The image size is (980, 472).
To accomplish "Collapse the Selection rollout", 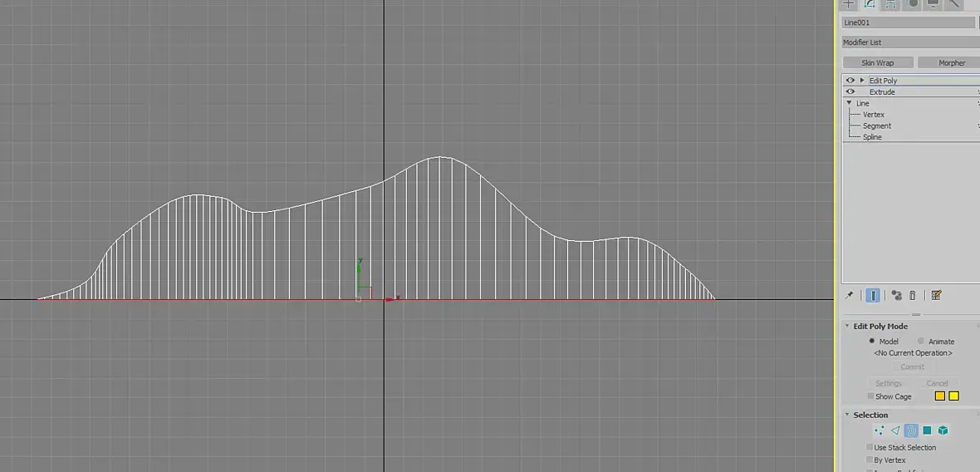I will point(847,415).
